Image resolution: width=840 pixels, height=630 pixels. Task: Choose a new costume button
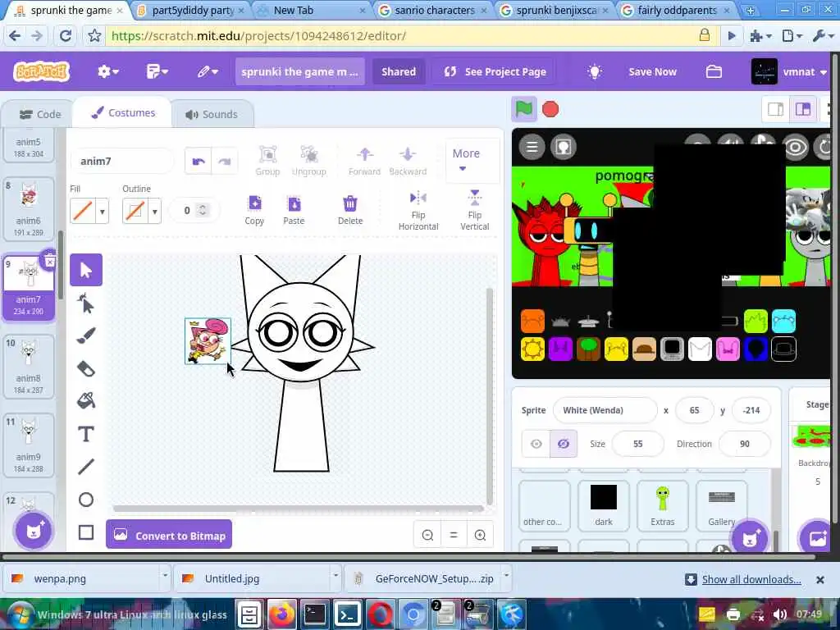click(33, 531)
